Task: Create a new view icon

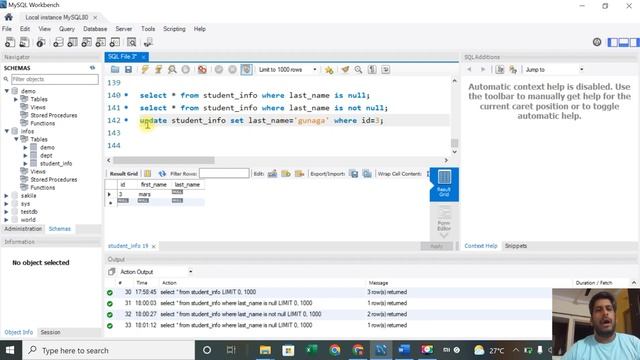Action: click(x=87, y=42)
